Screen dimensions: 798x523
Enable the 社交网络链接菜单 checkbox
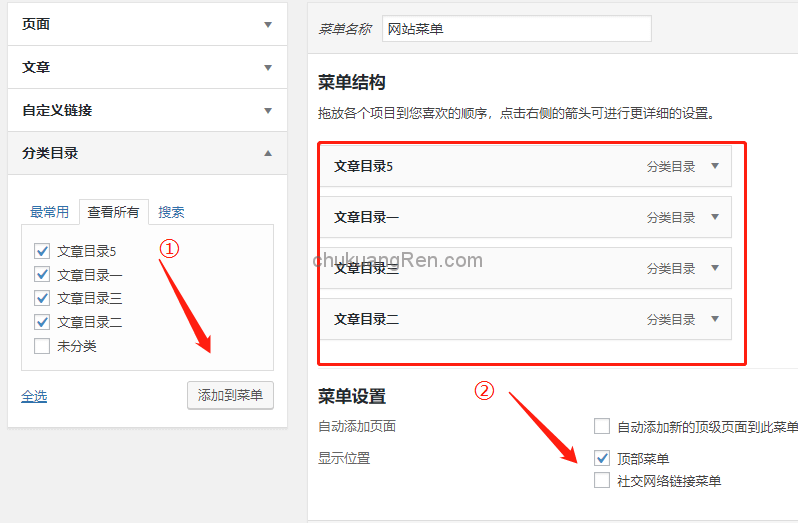[x=602, y=481]
